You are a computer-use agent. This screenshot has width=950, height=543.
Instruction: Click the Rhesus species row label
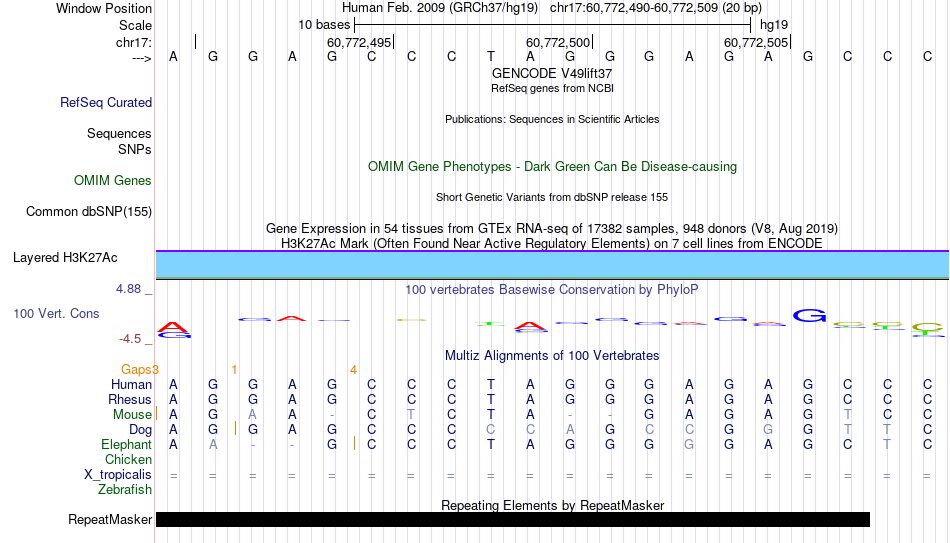pyautogui.click(x=130, y=400)
